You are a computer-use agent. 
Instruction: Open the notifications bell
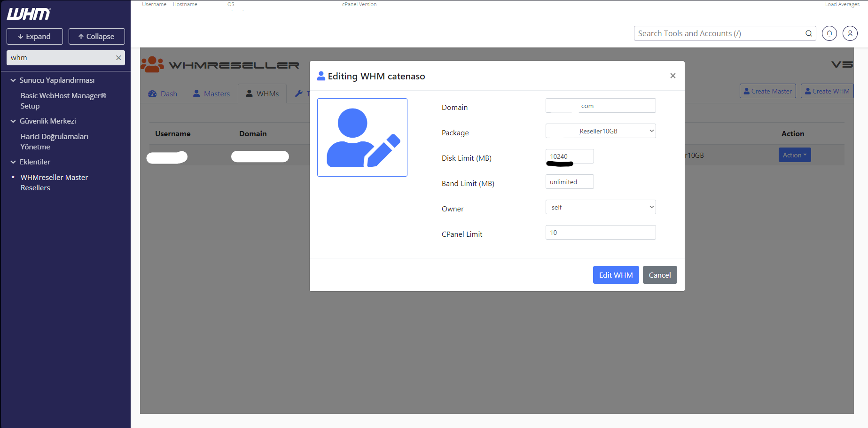point(829,33)
